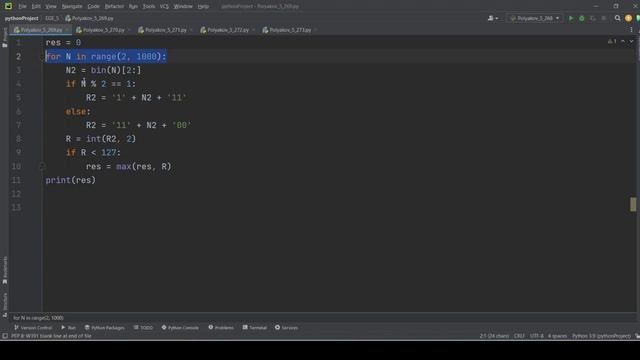This screenshot has width=640, height=360.
Task: Close the Polyakov_5_270.py tab
Action: coord(129,30)
